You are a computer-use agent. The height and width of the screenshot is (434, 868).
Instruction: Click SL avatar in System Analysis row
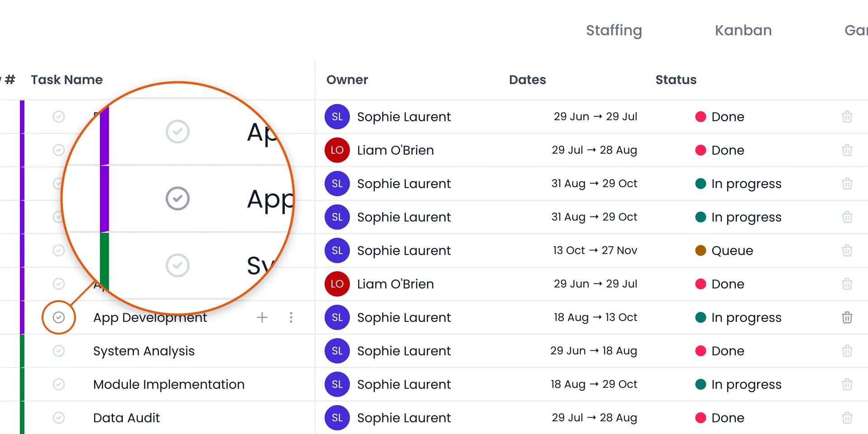pos(337,351)
